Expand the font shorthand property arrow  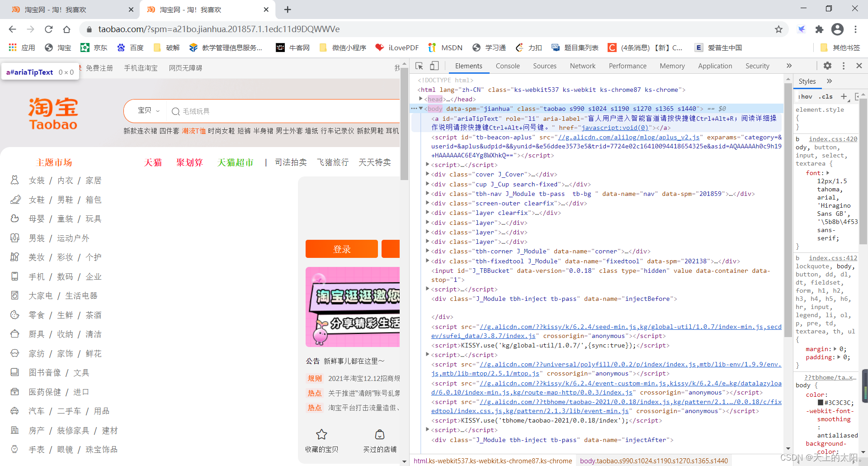[828, 173]
